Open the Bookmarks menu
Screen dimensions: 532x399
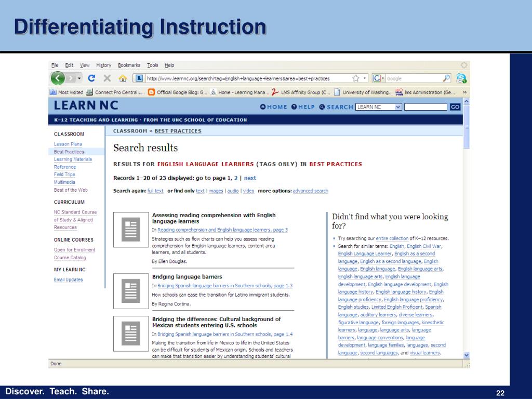coord(129,65)
